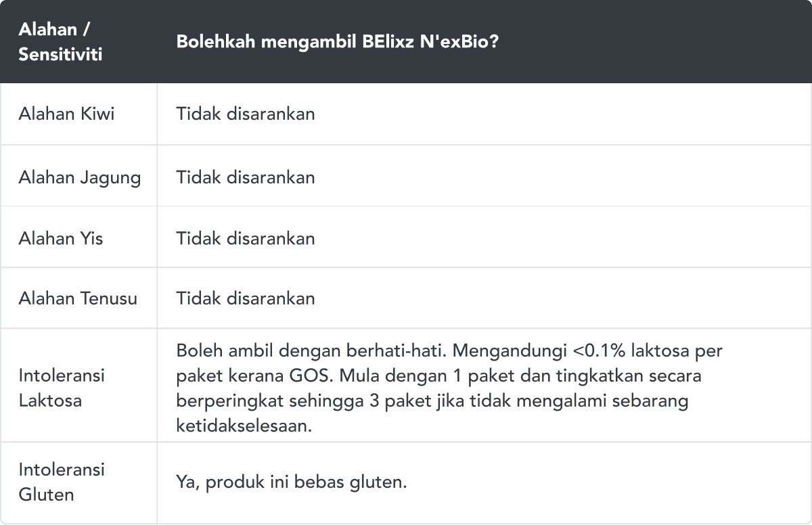
Task: Click the word 'Sensitiviti' in the header
Action: pos(60,55)
